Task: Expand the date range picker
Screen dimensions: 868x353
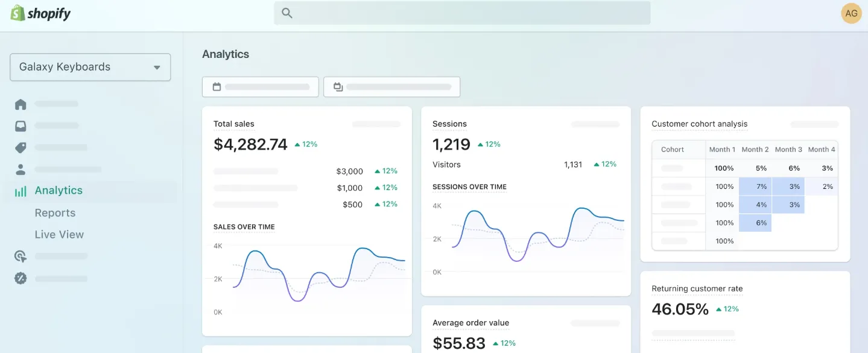Action: click(260, 86)
